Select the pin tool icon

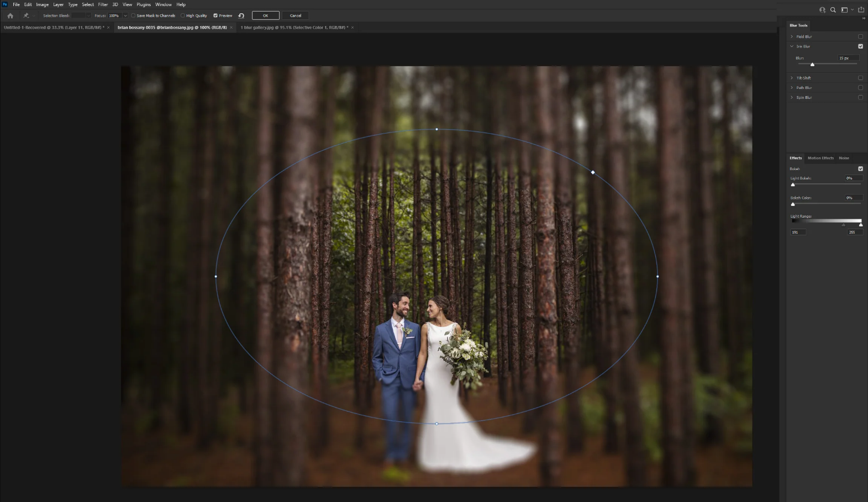click(x=26, y=15)
